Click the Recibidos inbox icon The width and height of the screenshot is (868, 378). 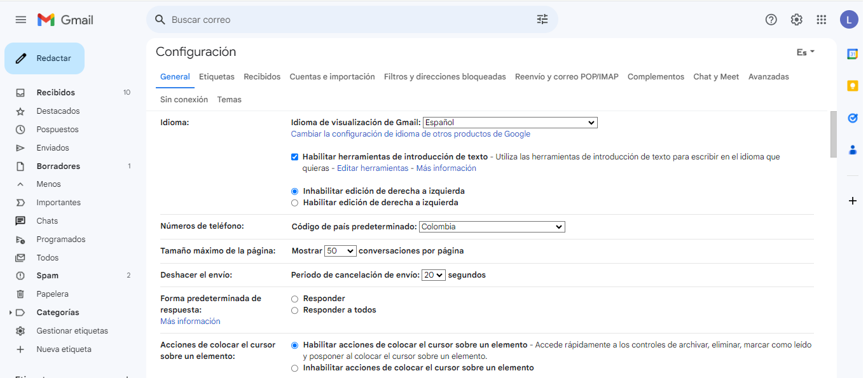(20, 93)
